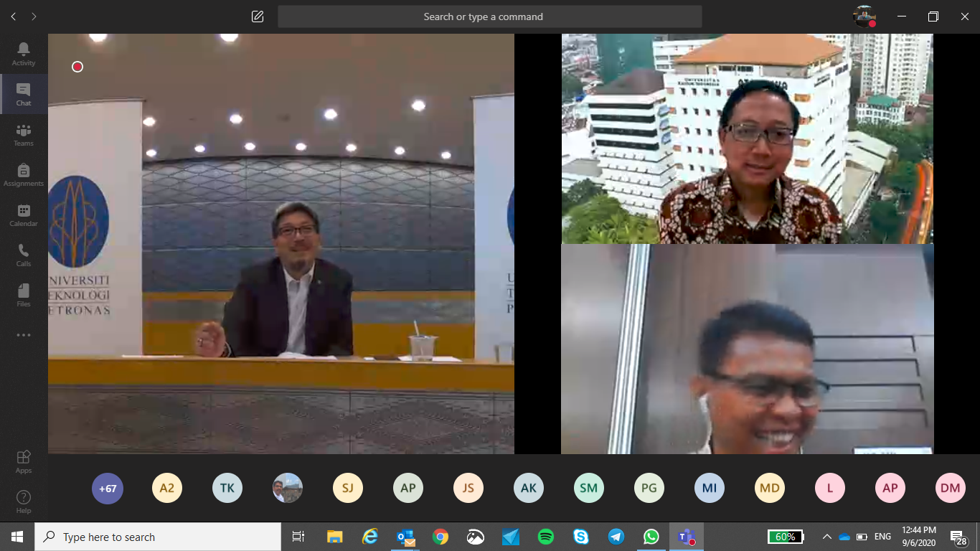The height and width of the screenshot is (551, 980).
Task: Check the 60% battery power indicator
Action: [x=786, y=536]
